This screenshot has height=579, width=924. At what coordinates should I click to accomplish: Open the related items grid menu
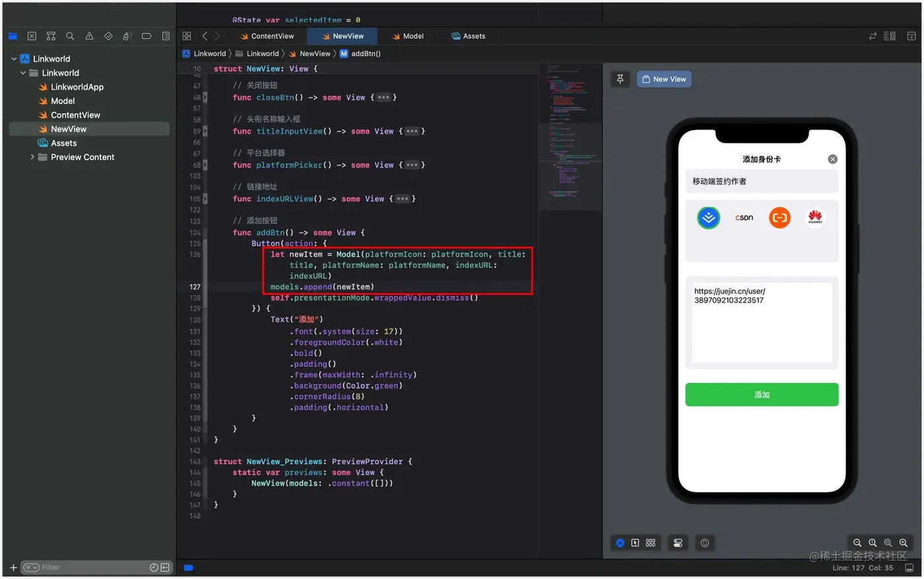tap(187, 36)
